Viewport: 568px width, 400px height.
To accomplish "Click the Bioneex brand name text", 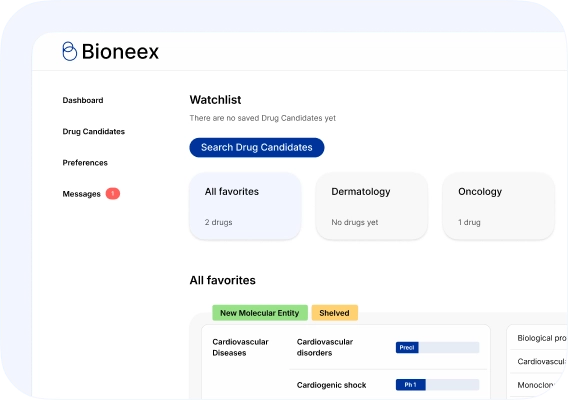I will pyautogui.click(x=120, y=51).
